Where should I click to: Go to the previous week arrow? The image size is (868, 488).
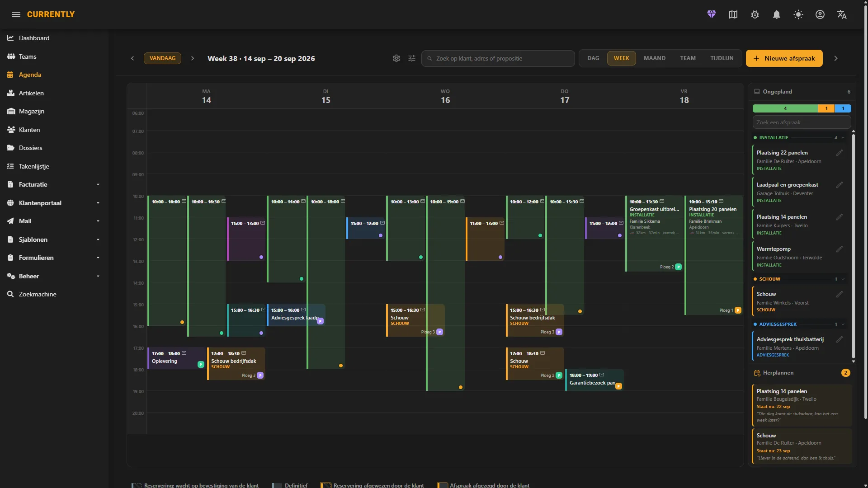pos(132,58)
